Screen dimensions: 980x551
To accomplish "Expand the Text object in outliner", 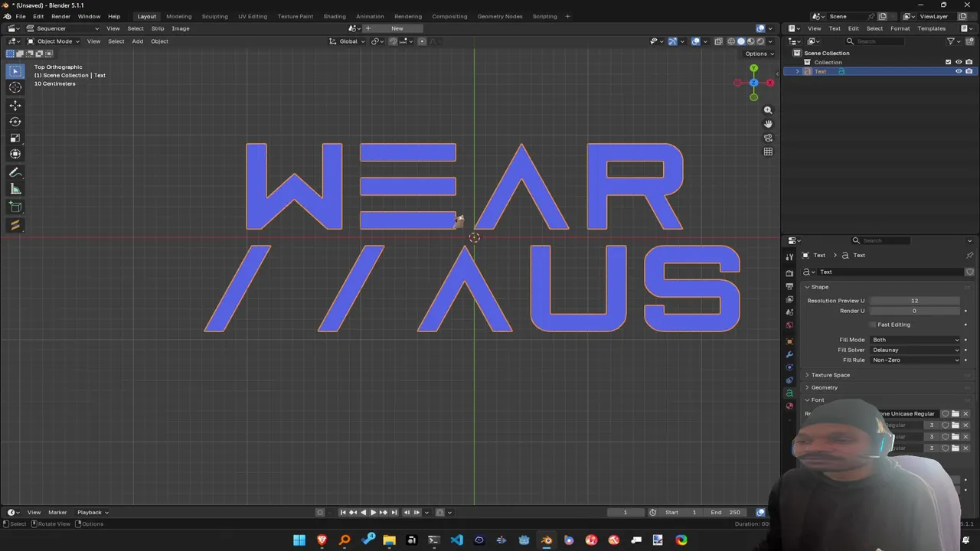I will pos(798,71).
